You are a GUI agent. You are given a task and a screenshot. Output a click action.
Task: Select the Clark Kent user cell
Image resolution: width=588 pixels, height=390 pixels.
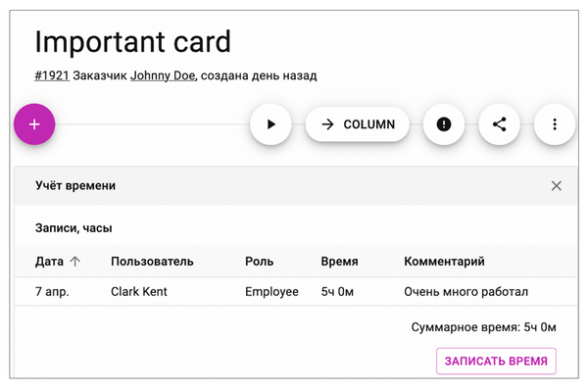coord(139,291)
